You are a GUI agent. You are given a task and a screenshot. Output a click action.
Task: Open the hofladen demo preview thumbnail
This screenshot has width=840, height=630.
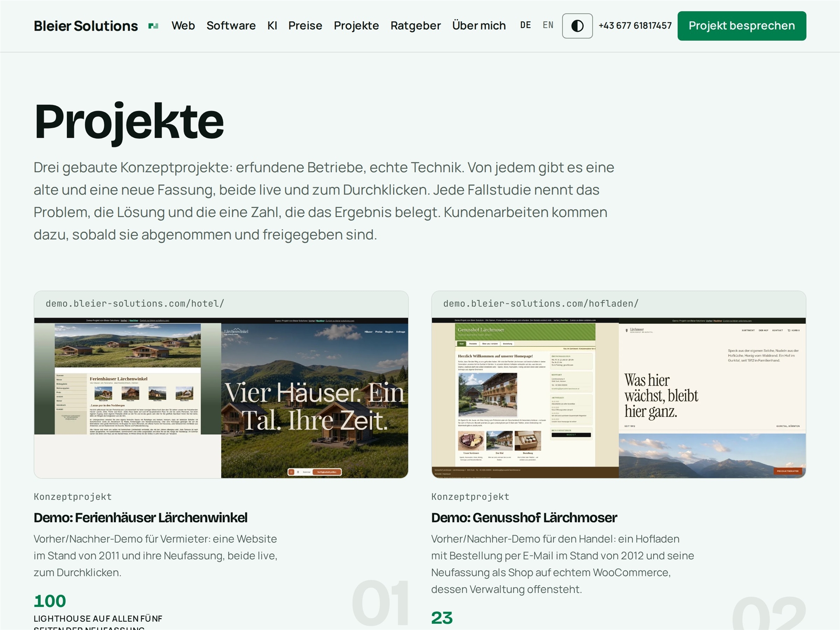click(x=619, y=398)
